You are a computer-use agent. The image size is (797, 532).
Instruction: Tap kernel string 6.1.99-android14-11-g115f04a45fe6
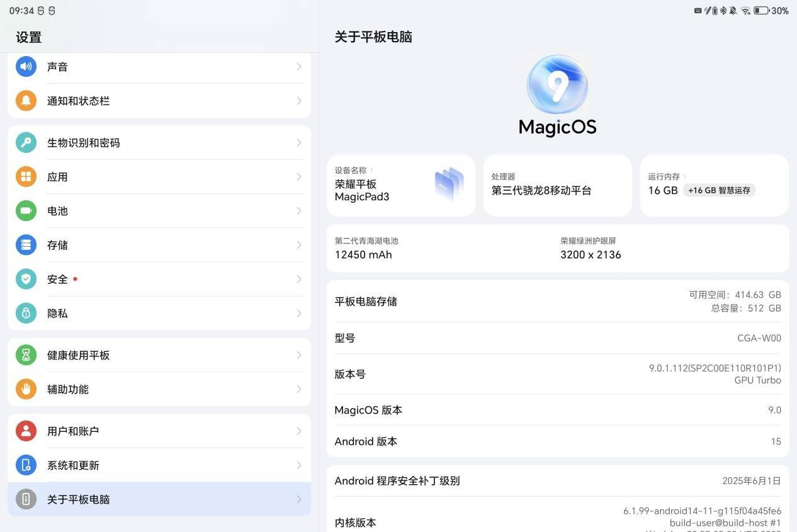point(703,511)
